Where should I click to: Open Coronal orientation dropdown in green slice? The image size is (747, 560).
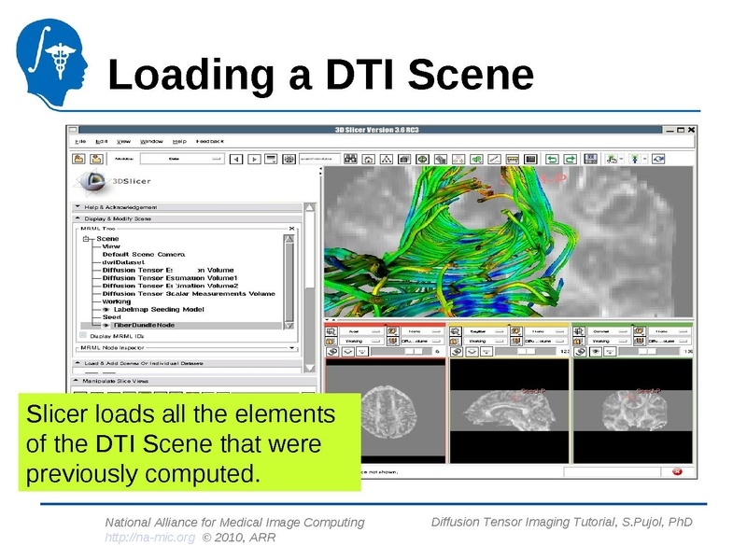[x=609, y=331]
